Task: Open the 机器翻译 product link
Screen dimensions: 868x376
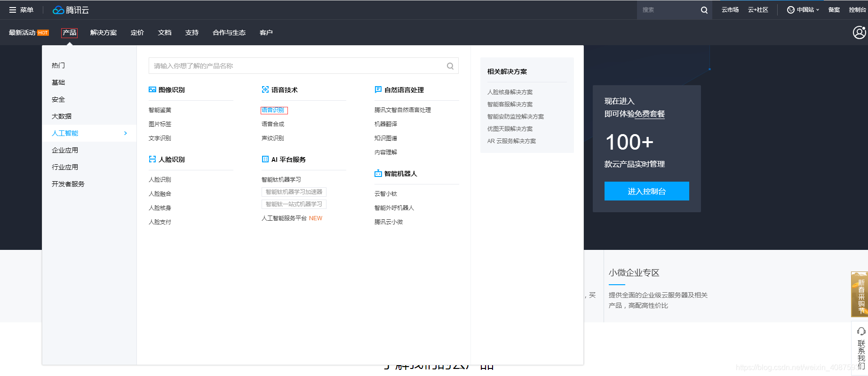Action: tap(386, 124)
